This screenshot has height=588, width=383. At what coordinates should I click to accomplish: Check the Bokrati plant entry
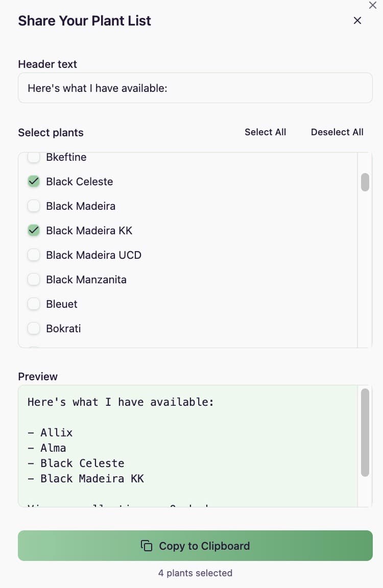(x=33, y=328)
